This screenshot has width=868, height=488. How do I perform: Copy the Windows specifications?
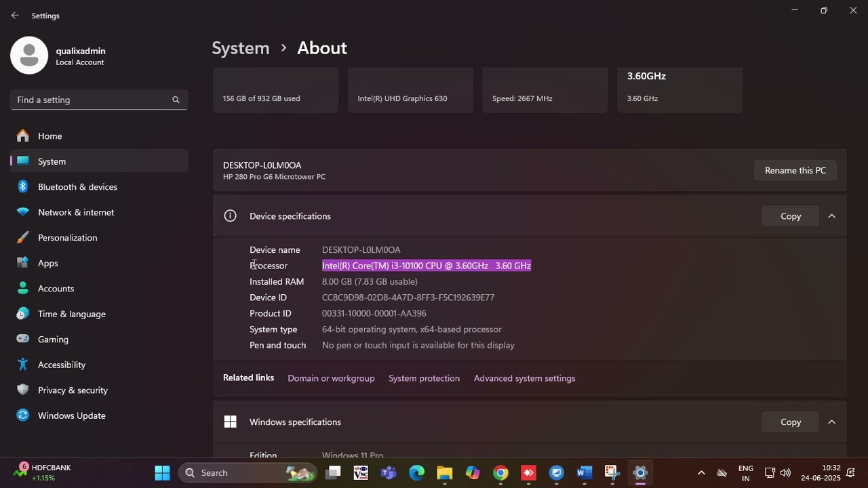[x=791, y=422]
